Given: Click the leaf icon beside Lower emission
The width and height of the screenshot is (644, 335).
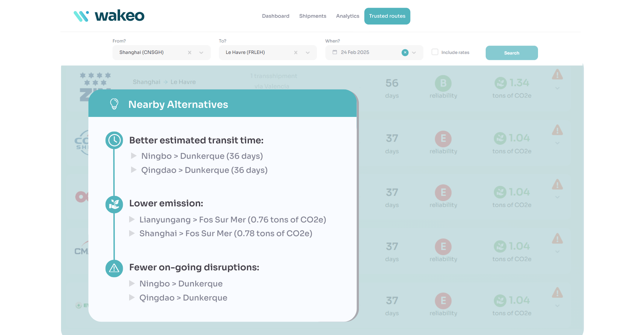Looking at the screenshot, I should (x=114, y=204).
